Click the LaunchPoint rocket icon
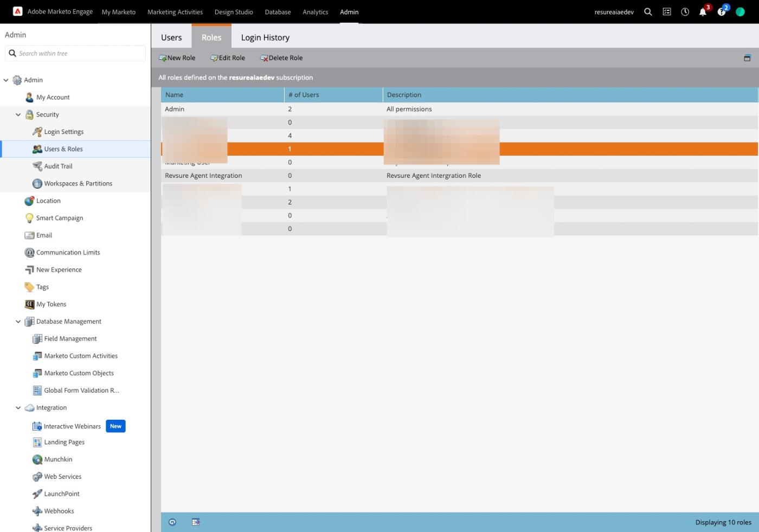This screenshot has width=759, height=532. click(x=37, y=494)
